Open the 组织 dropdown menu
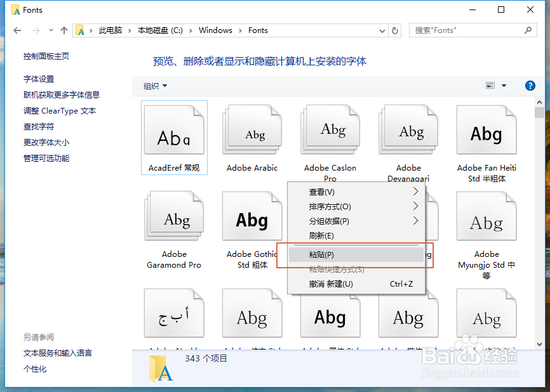 (155, 86)
